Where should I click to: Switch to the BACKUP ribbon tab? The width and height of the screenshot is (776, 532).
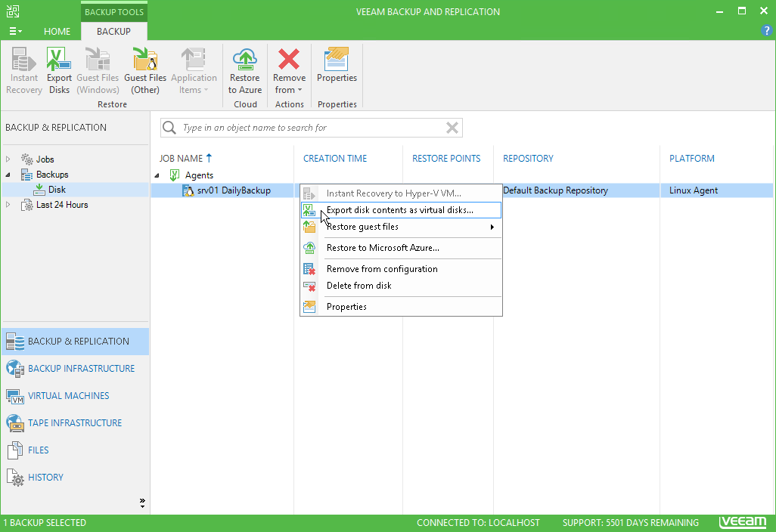(x=113, y=31)
